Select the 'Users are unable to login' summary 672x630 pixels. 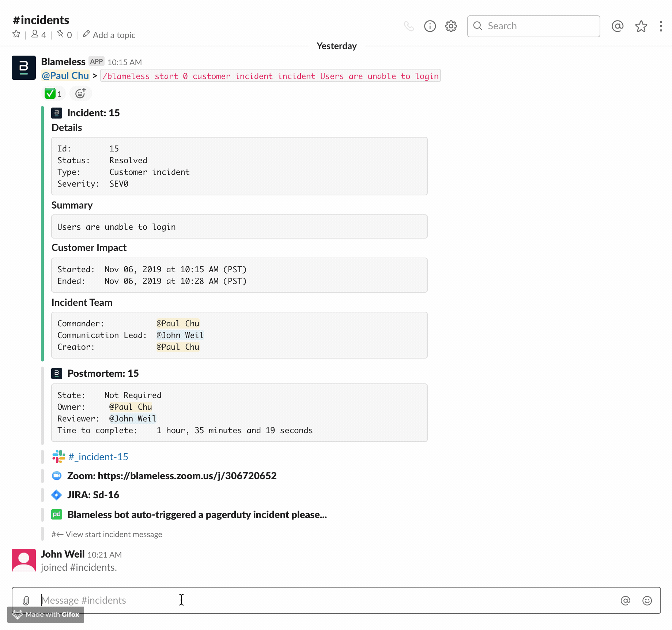117,227
